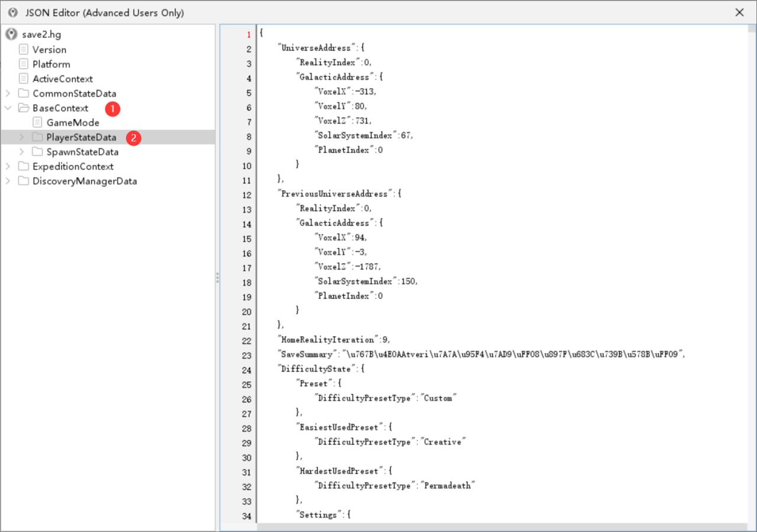This screenshot has width=757, height=532.
Task: Click the open folder icon beside BaseContext
Action: tap(24, 108)
